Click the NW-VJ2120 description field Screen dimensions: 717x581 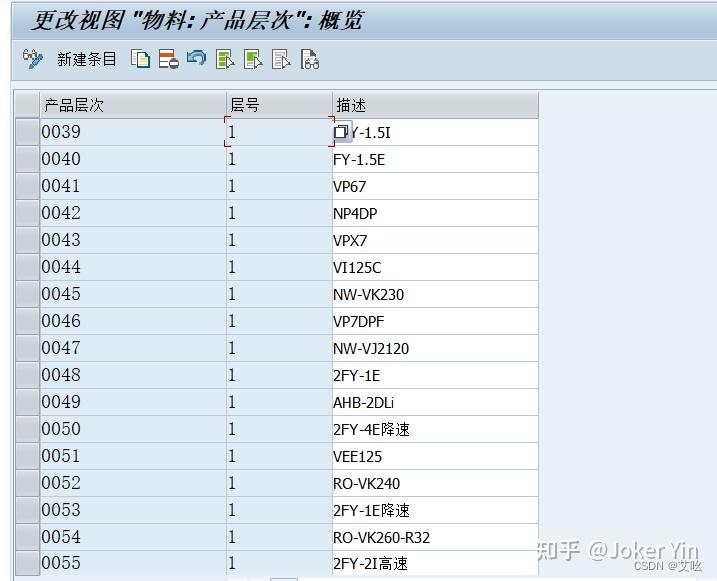[x=435, y=348]
